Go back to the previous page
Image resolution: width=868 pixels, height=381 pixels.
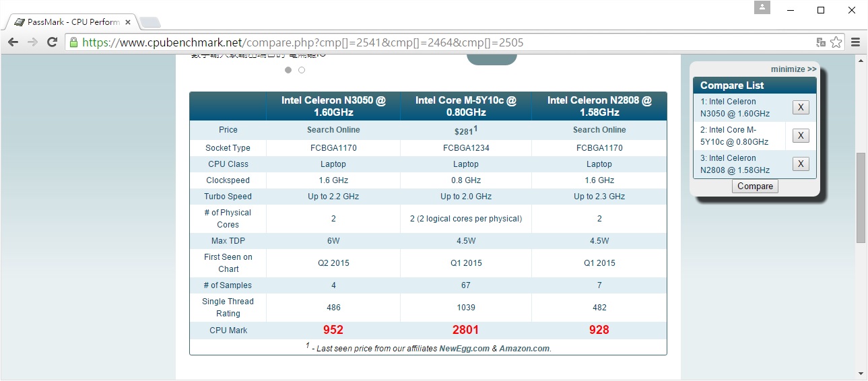pyautogui.click(x=13, y=42)
